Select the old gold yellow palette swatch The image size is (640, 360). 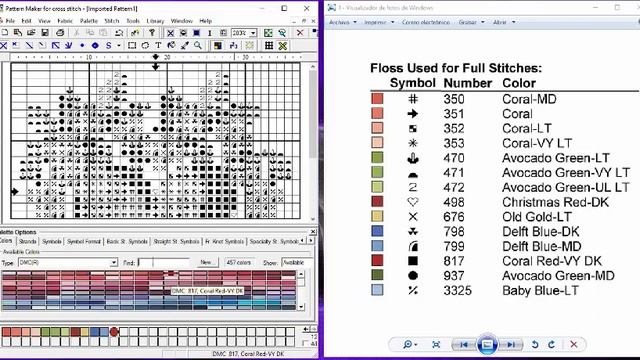[x=84, y=331]
